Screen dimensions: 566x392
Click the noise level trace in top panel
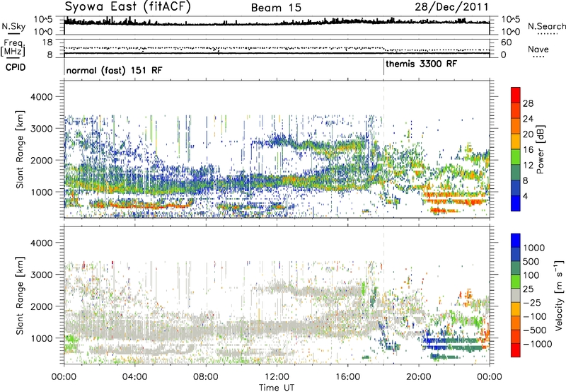(x=277, y=23)
